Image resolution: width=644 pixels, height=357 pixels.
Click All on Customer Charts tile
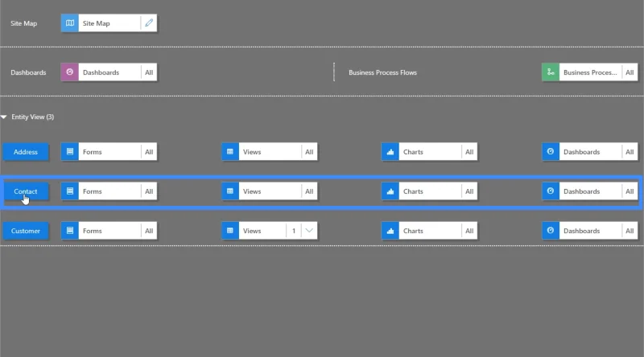pos(469,231)
